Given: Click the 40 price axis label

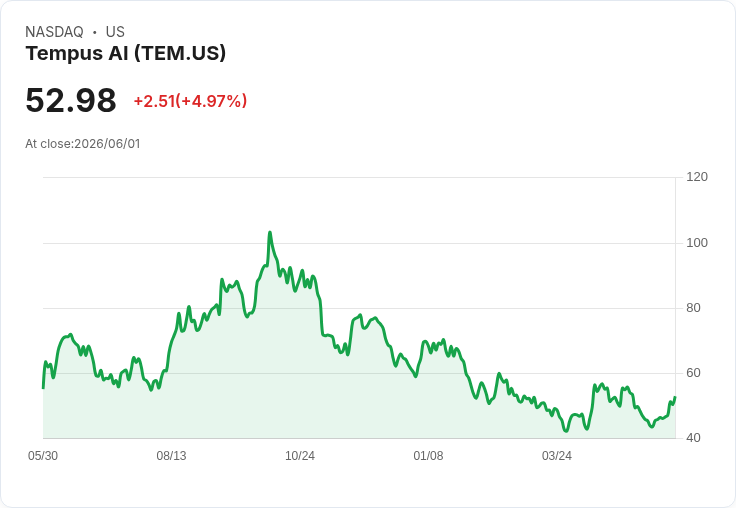Looking at the screenshot, I should point(693,438).
